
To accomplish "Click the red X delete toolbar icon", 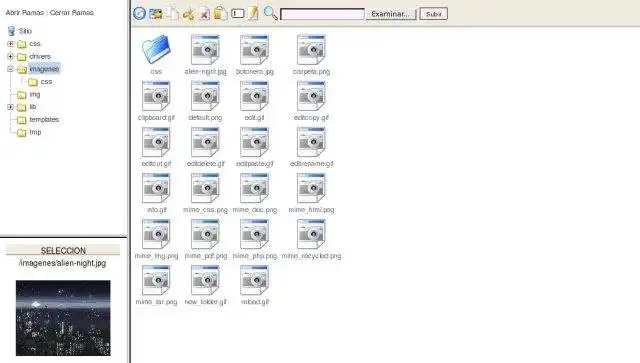I will coord(204,14).
